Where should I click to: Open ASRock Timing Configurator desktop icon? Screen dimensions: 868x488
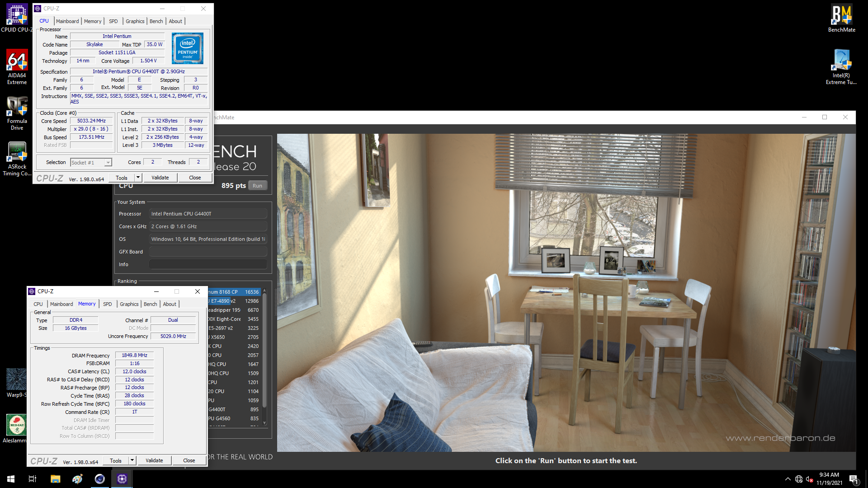(17, 159)
